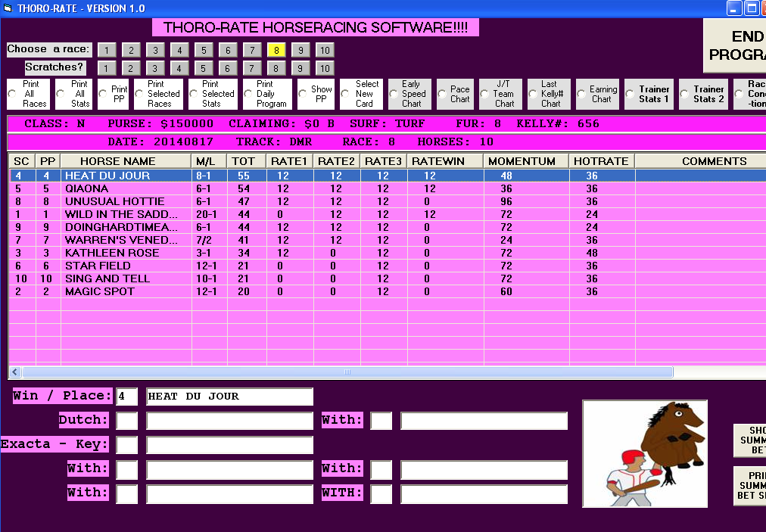The height and width of the screenshot is (532, 766).
Task: Select the STAR FIELD row
Action: (x=388, y=266)
